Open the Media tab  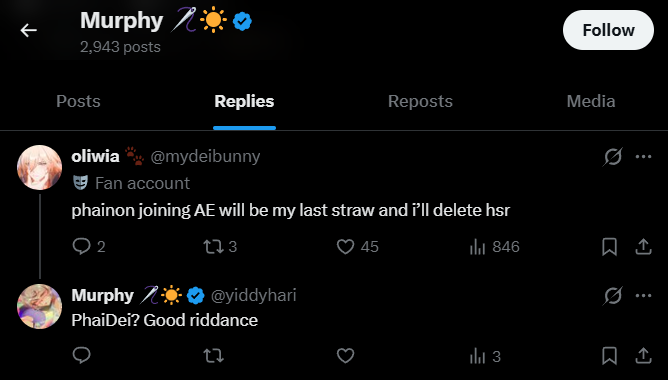[x=590, y=101]
